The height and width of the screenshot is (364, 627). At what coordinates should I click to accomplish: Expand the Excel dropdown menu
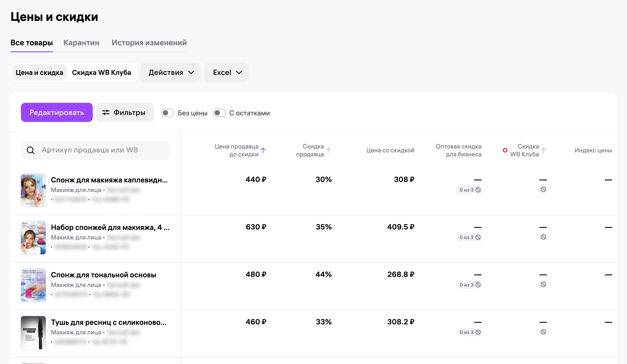pyautogui.click(x=226, y=72)
